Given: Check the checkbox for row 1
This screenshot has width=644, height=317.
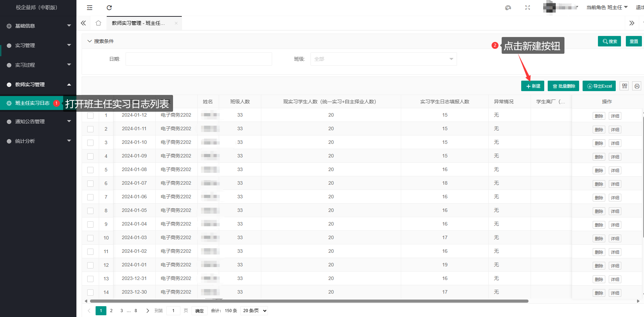Looking at the screenshot, I should [90, 116].
